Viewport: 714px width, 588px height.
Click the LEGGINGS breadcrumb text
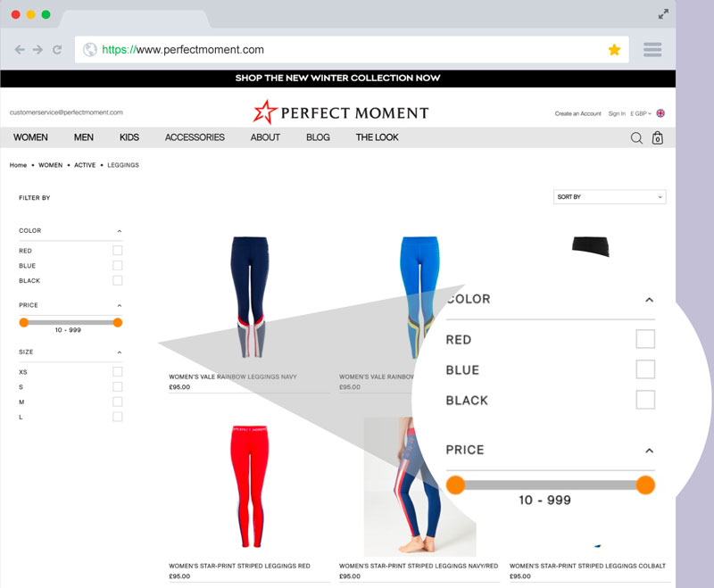[x=123, y=165]
